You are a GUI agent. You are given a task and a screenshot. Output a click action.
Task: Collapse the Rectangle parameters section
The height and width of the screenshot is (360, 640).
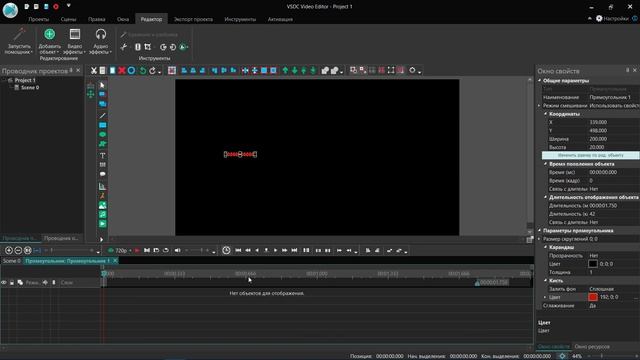click(540, 231)
